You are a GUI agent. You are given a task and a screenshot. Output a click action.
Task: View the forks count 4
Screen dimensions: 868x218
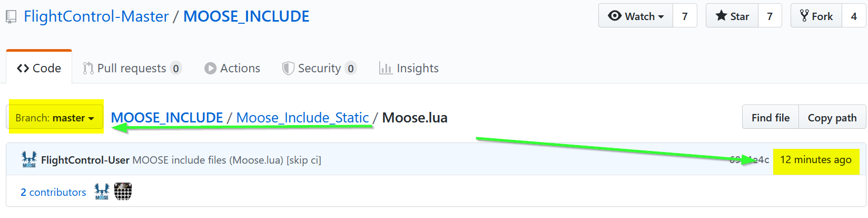tap(854, 16)
